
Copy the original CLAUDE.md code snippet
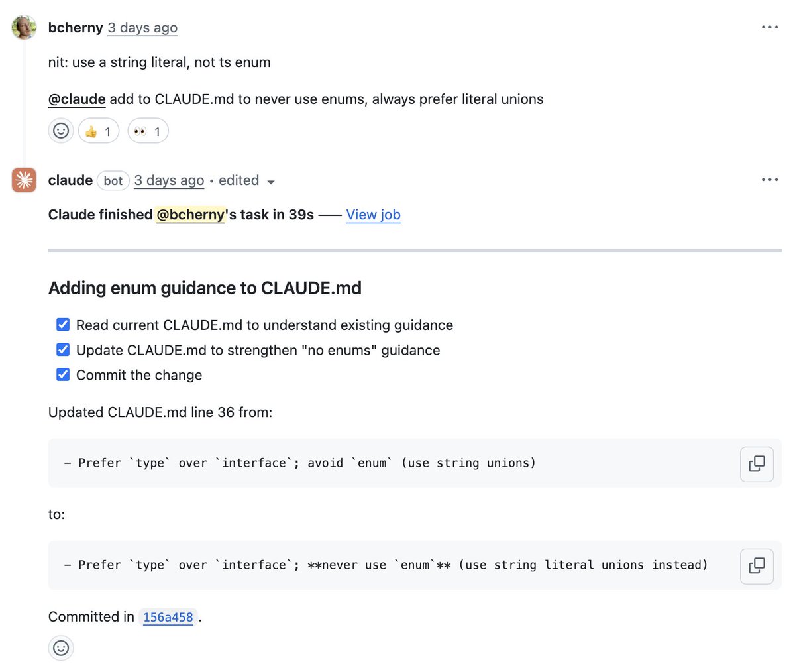(757, 464)
